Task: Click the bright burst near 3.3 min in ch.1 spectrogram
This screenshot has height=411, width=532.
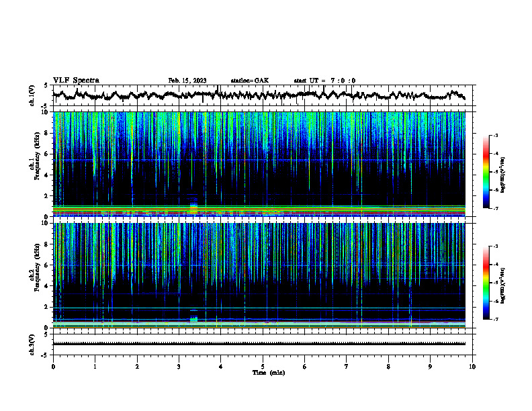Action: 193,208
